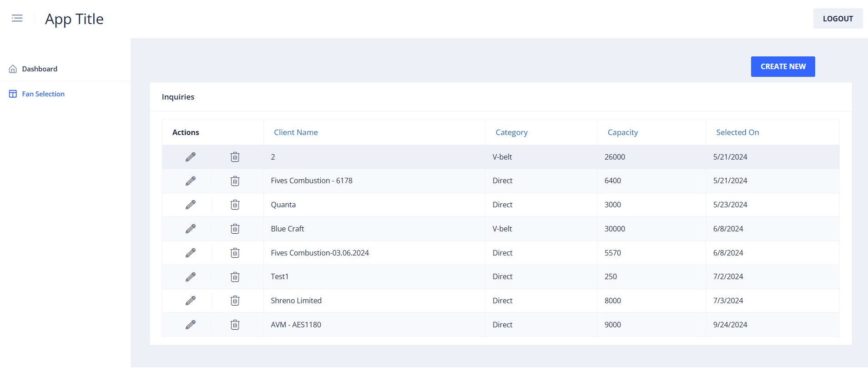Click the hamburger menu icon
The width and height of the screenshot is (868, 371).
[x=17, y=18]
